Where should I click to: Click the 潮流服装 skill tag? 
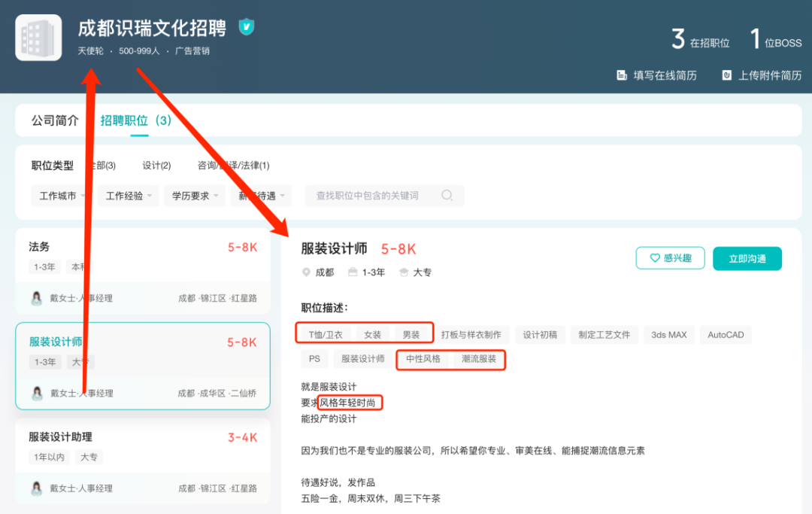(479, 359)
